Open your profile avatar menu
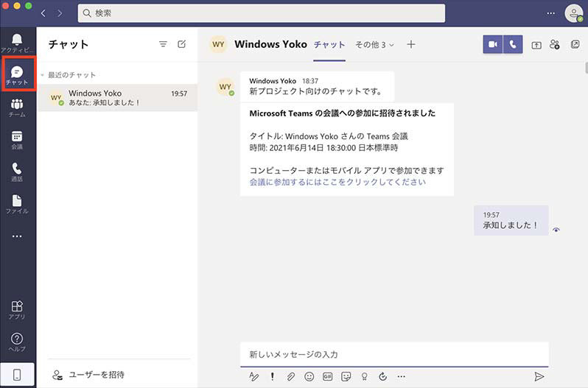 coord(574,13)
